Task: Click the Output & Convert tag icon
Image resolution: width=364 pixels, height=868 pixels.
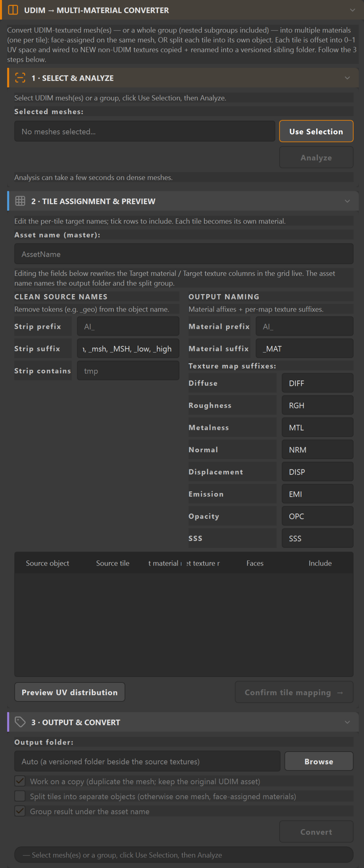Action: tap(20, 722)
